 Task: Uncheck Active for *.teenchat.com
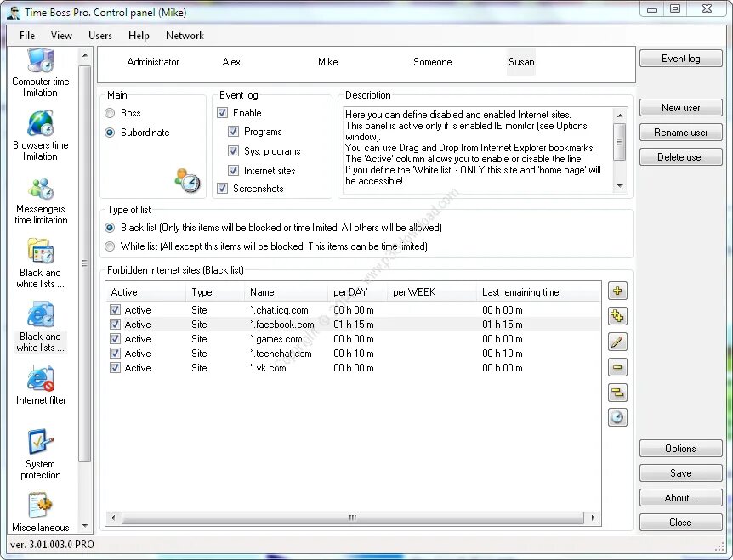[115, 354]
